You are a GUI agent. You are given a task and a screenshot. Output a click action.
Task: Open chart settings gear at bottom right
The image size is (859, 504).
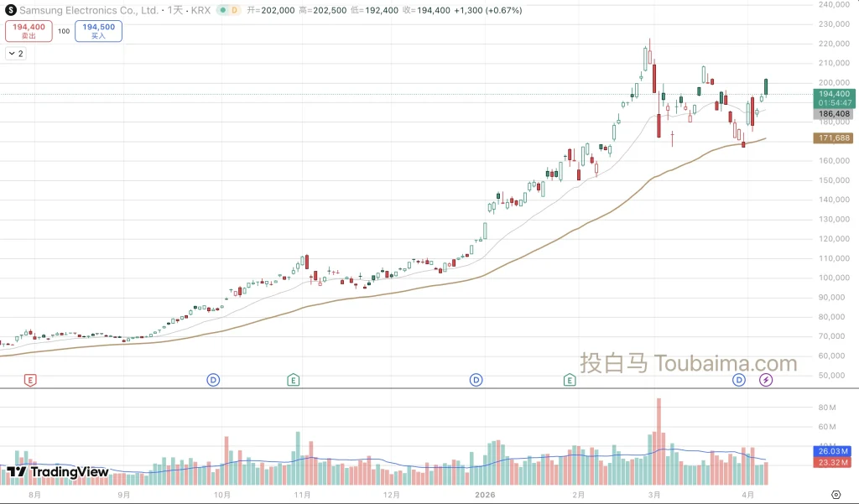pos(836,494)
